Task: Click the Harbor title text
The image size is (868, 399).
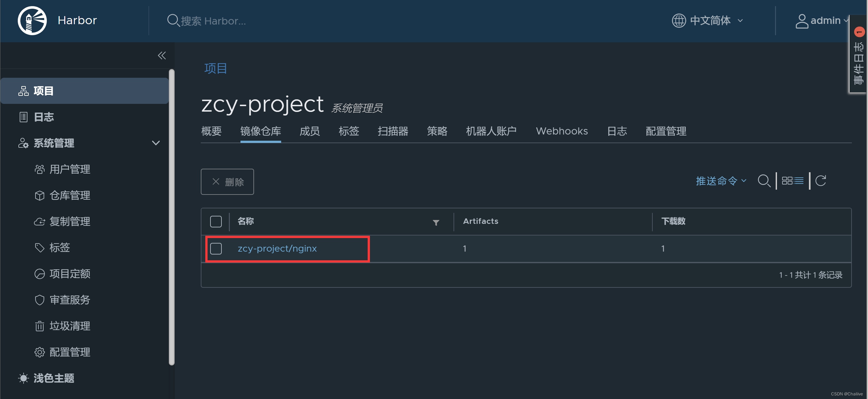Action: (x=77, y=21)
